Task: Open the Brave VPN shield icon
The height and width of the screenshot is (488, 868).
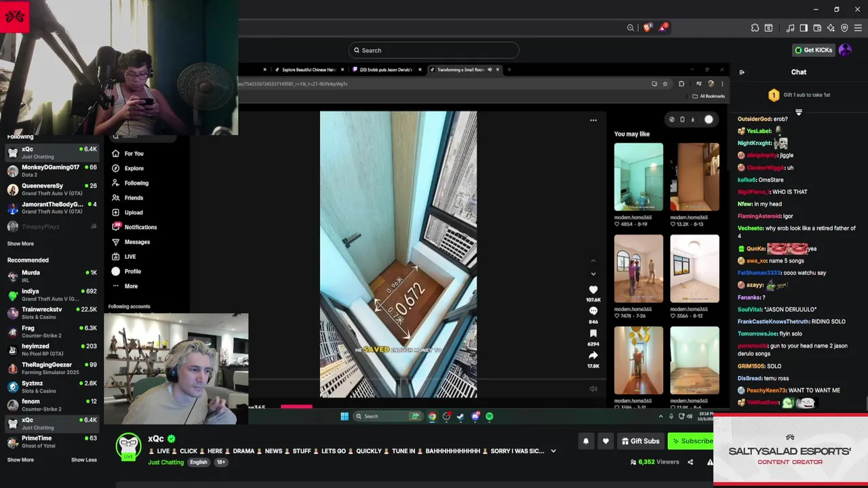Action: 844,28
